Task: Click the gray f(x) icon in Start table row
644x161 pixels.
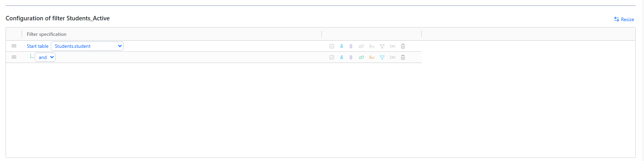Action: [x=372, y=46]
